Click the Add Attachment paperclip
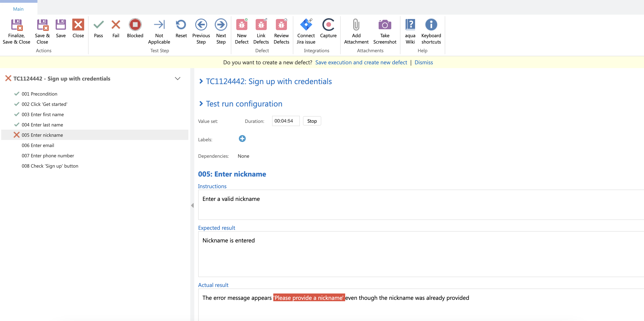The height and width of the screenshot is (321, 644). (x=356, y=25)
